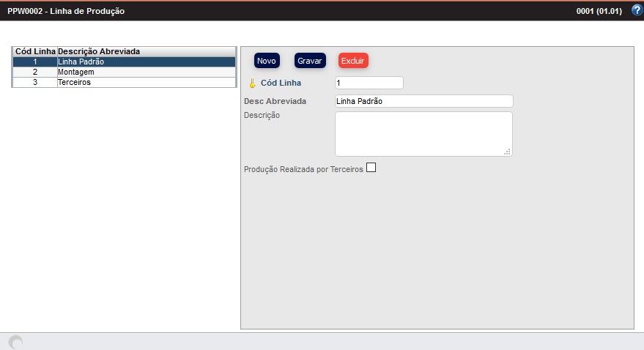Click the key icon beside Cód Linha

pos(253,83)
